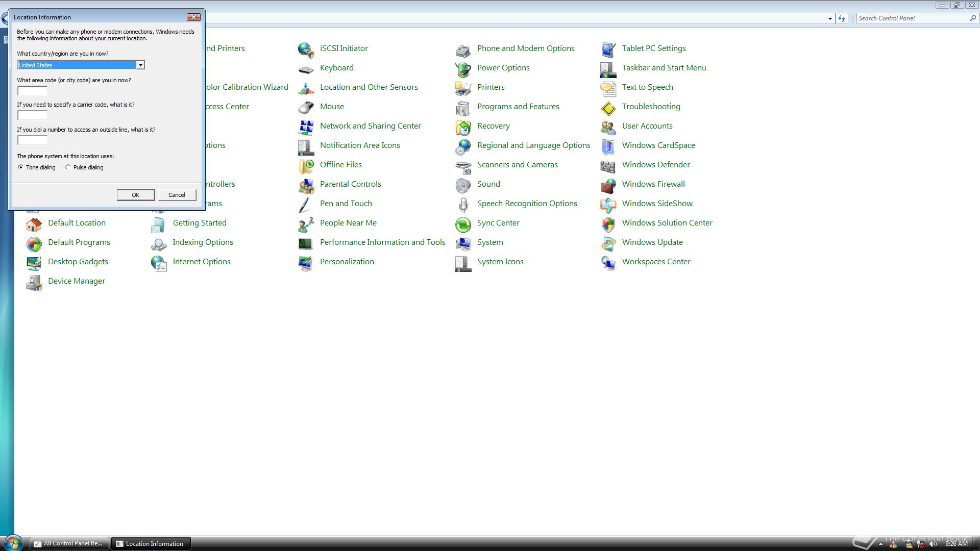Screen dimensions: 980x551
Task: Open the Scanners and Cameras link
Action: pyautogui.click(x=518, y=164)
